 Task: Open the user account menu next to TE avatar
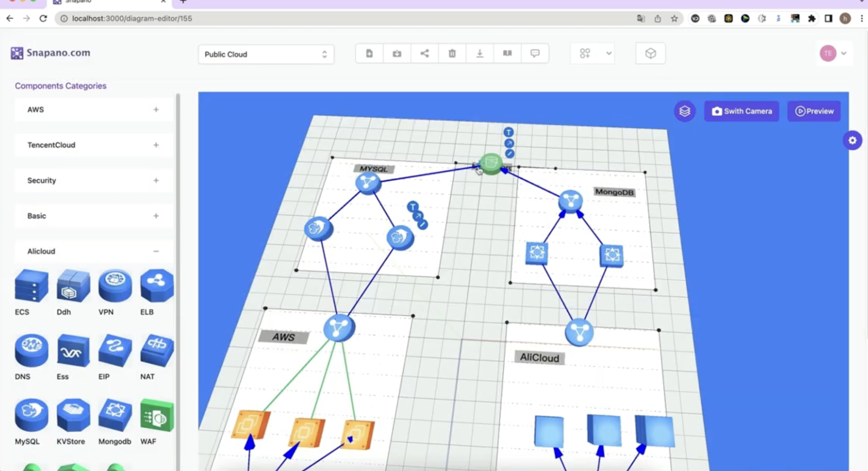(x=844, y=53)
